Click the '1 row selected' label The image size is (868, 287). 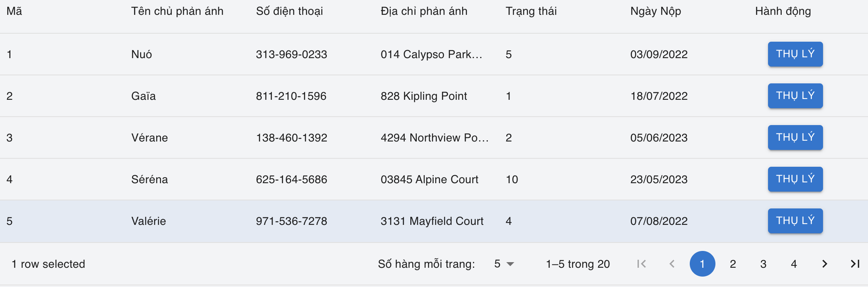tap(49, 264)
